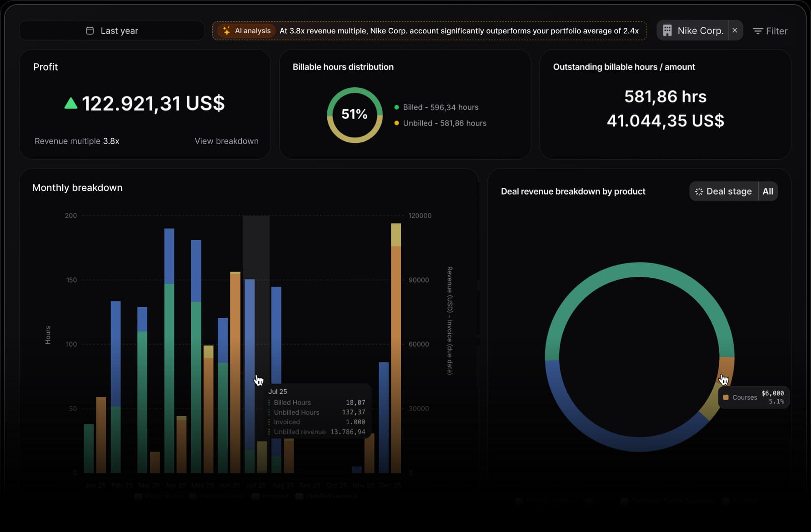Viewport: 811px width, 532px height.
Task: Click the Billed - 596,34 hours legend label
Action: point(441,107)
